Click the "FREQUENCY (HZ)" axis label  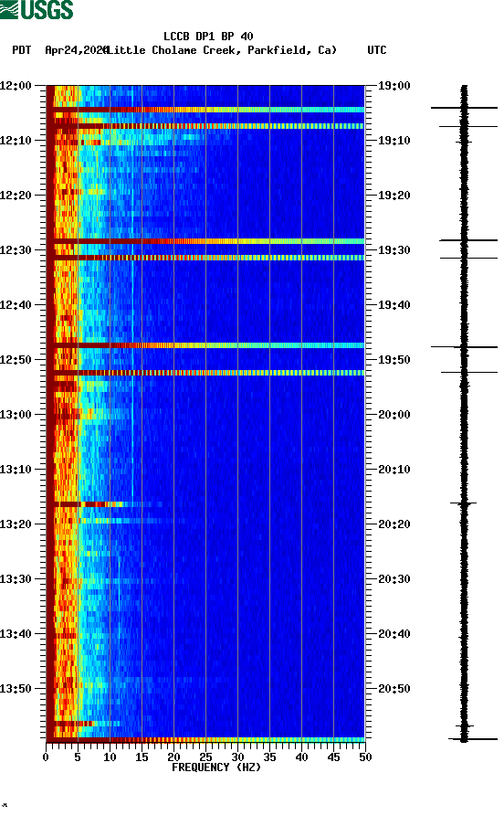(216, 767)
